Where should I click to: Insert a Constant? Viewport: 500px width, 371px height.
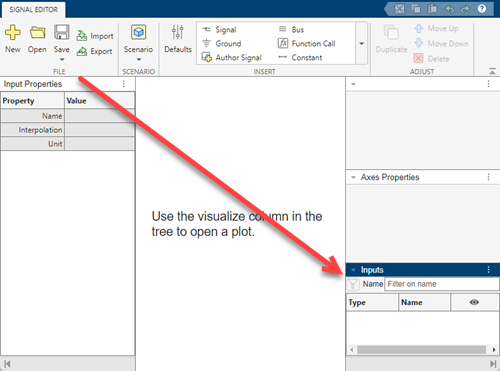tap(300, 58)
